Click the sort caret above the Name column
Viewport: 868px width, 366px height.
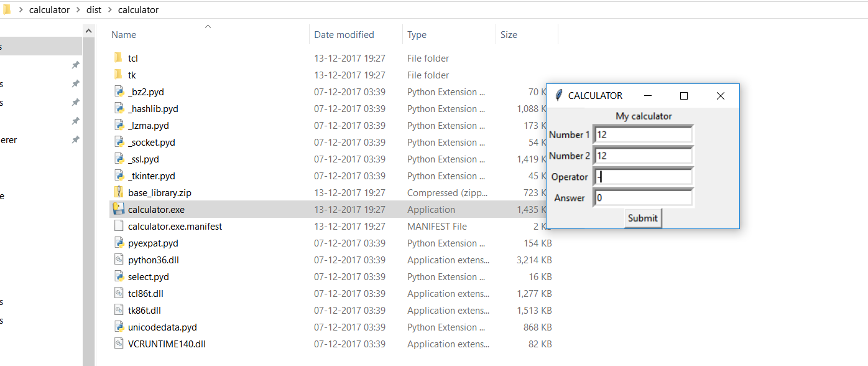[208, 27]
